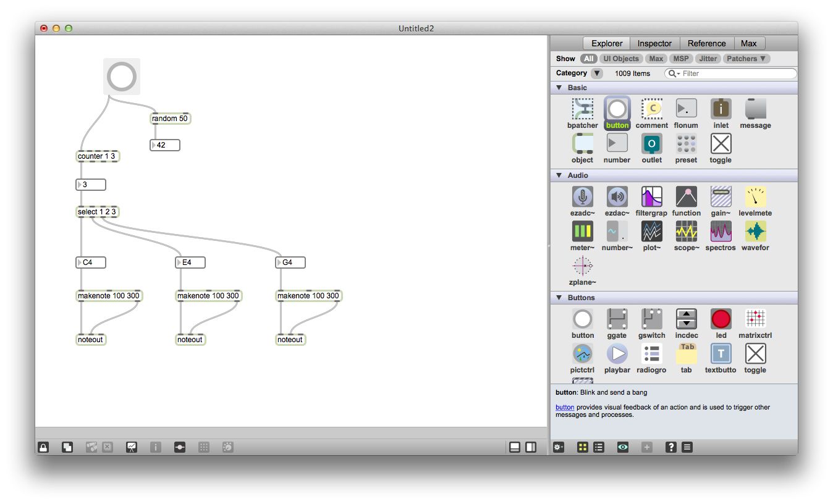Click the 42 number box in the patch
Image resolution: width=833 pixels, height=504 pixels.
point(165,145)
